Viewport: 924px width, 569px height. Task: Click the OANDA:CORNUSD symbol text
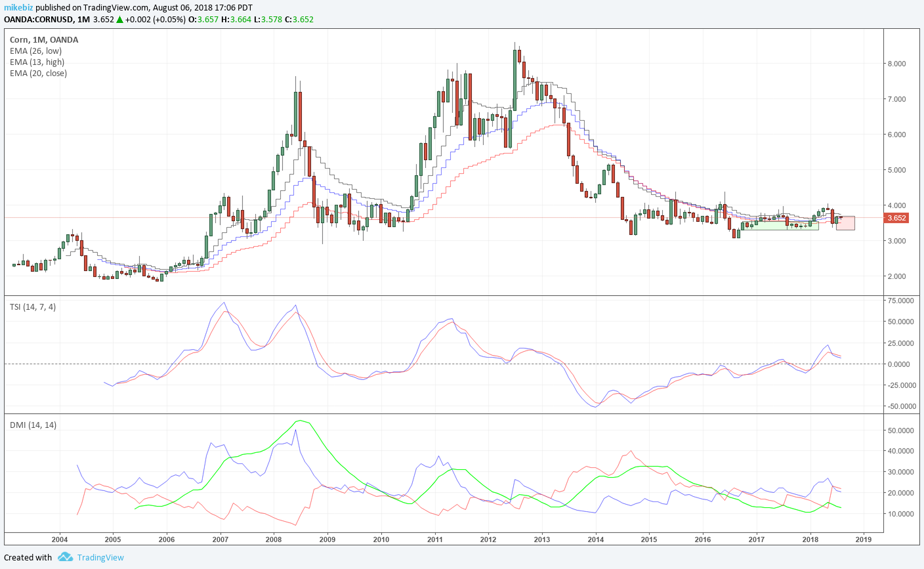pyautogui.click(x=38, y=19)
